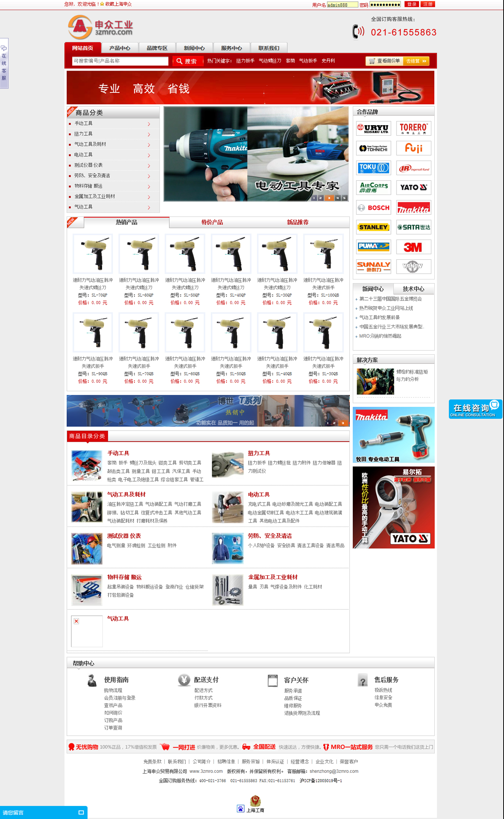Switch to the 特价产品 tab

212,222
